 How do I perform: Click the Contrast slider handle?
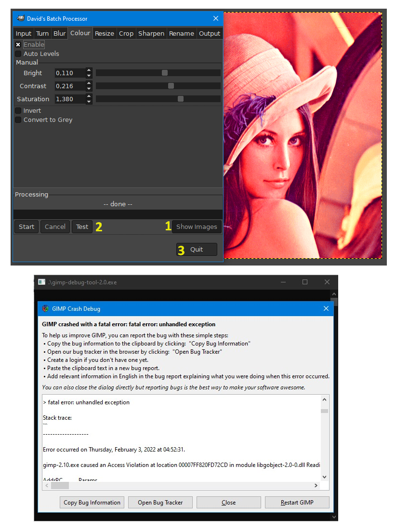click(x=171, y=86)
